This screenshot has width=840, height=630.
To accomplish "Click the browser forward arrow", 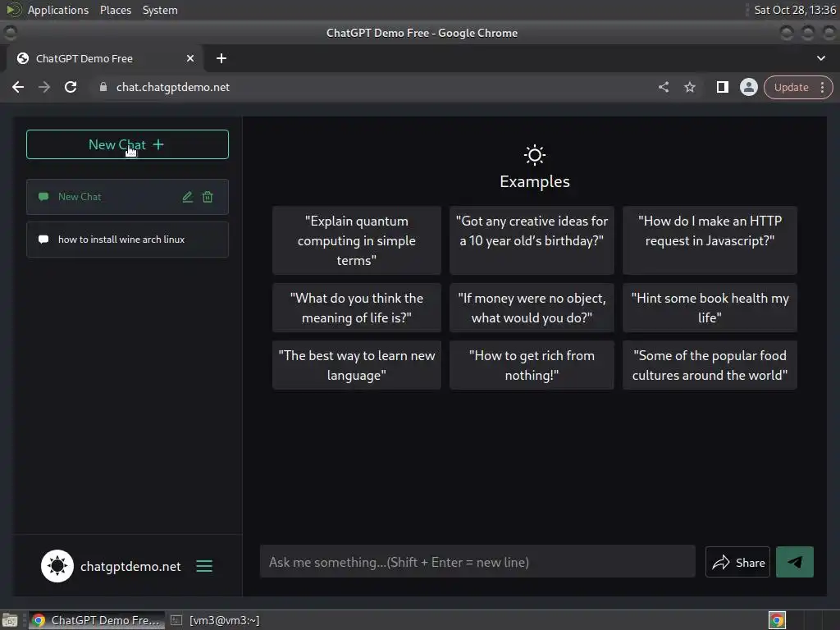I will pyautogui.click(x=44, y=87).
